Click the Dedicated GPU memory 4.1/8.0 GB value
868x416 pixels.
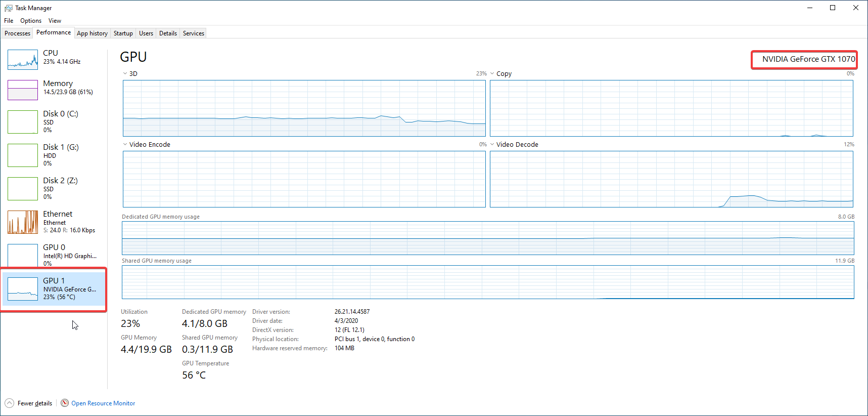pos(205,323)
